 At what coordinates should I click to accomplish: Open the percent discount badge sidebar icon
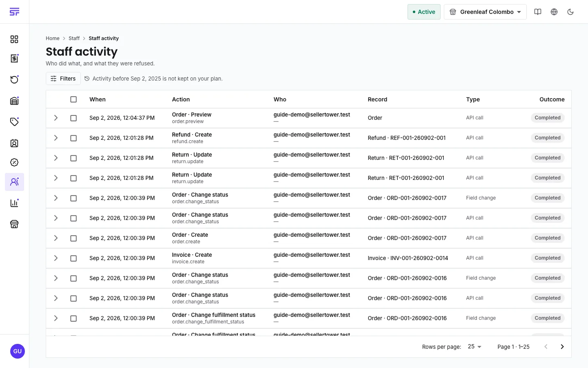point(14,162)
